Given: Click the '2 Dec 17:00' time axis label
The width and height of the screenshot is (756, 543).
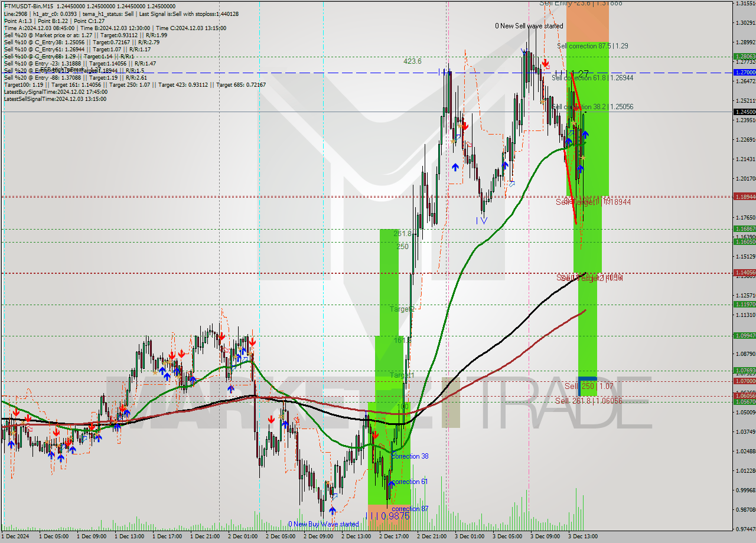Looking at the screenshot, I should point(394,537).
